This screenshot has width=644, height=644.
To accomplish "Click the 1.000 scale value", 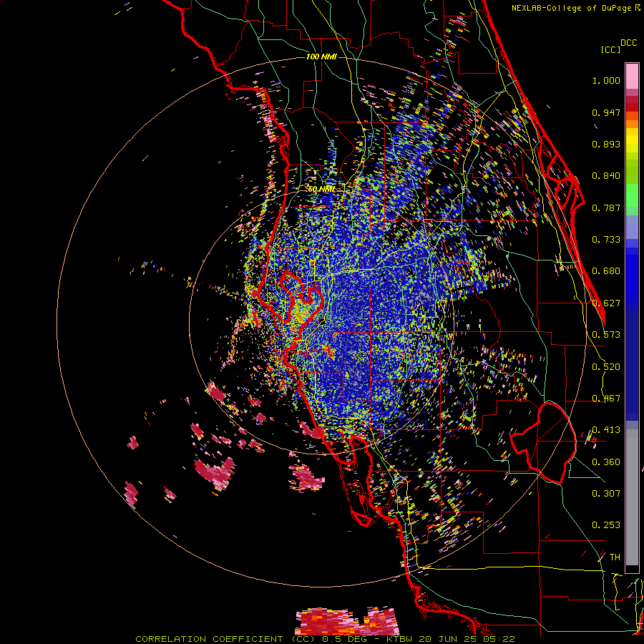I will click(606, 80).
